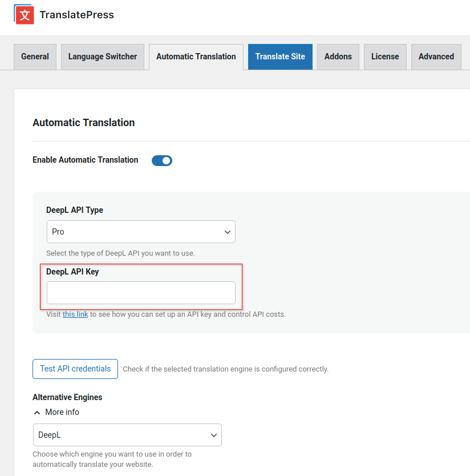Click the red TranslatePress translation icon
This screenshot has width=470, height=476.
point(23,14)
